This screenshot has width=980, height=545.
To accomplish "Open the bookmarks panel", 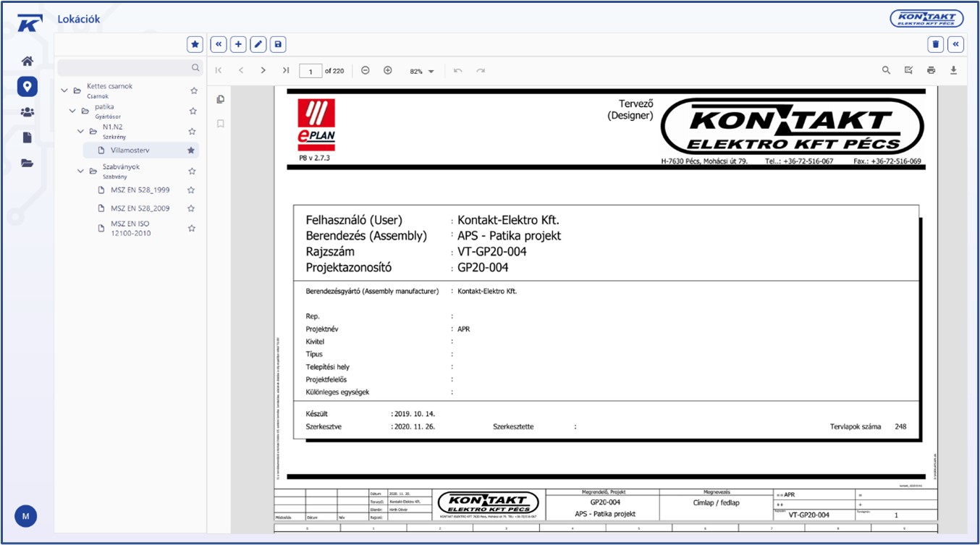I will [x=221, y=124].
